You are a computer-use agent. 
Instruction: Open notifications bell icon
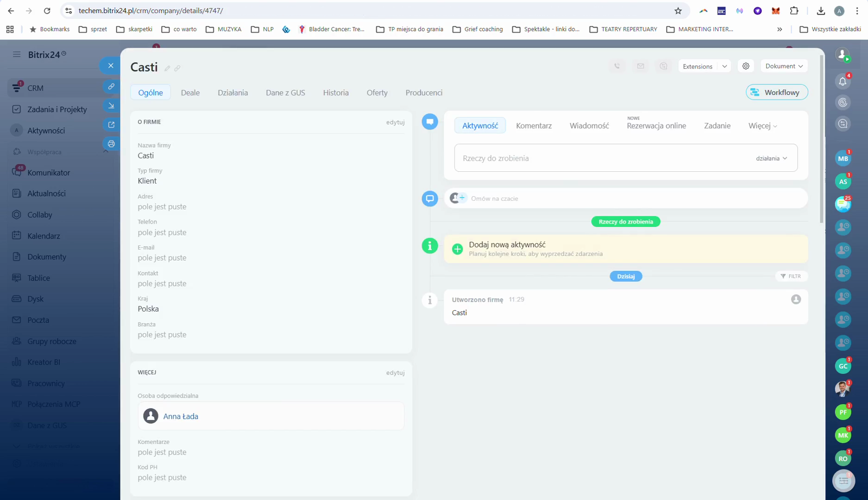[x=843, y=81]
